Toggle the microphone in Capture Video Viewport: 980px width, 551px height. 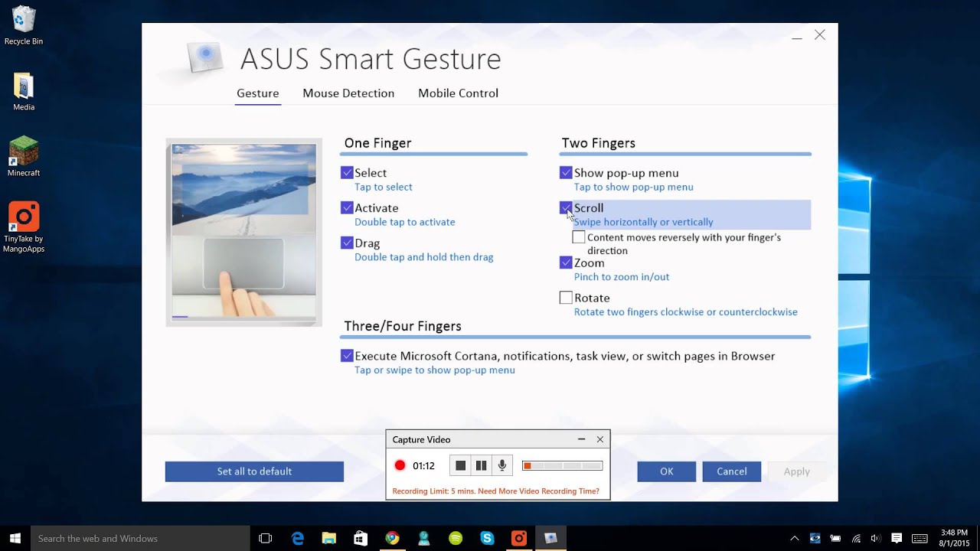point(502,465)
